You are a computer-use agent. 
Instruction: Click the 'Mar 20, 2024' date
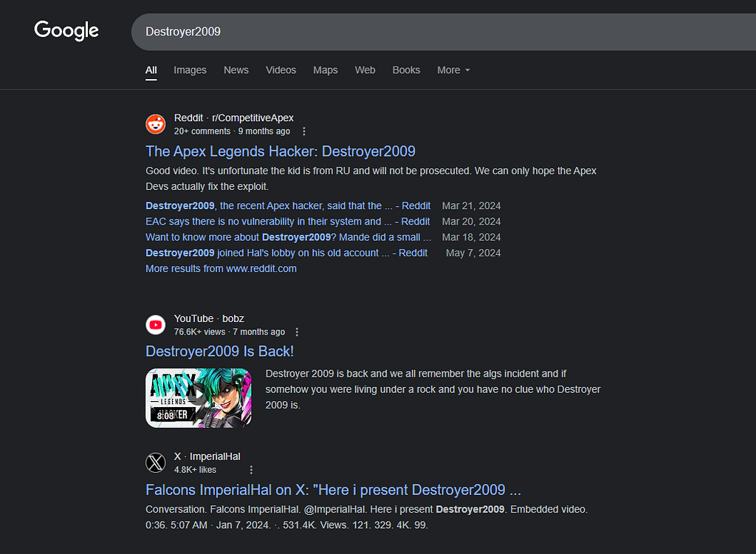click(x=472, y=222)
